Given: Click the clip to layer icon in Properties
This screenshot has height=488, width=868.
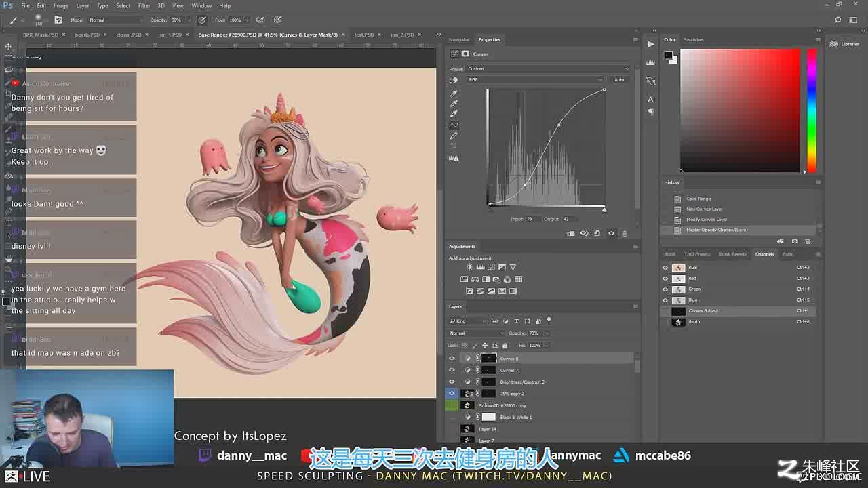Looking at the screenshot, I should [x=571, y=233].
